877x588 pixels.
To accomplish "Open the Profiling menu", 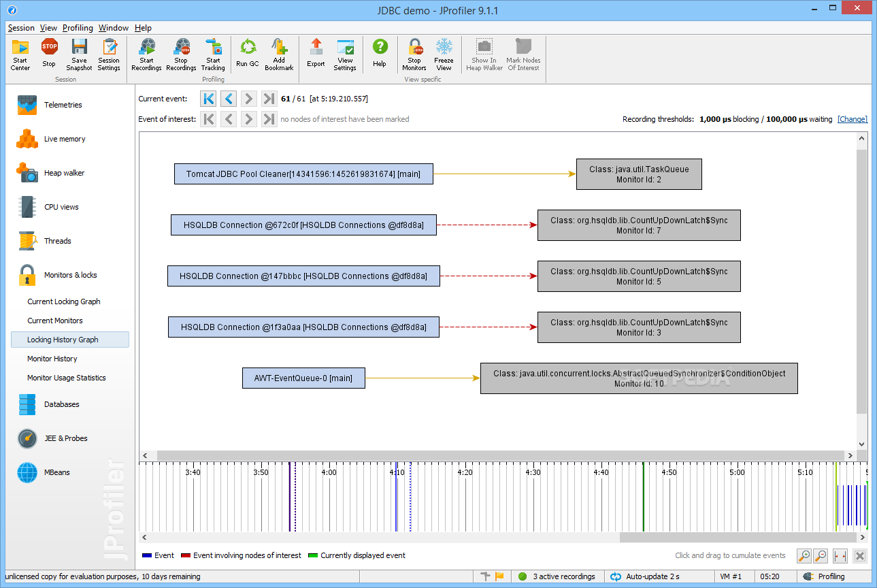I will pos(78,28).
